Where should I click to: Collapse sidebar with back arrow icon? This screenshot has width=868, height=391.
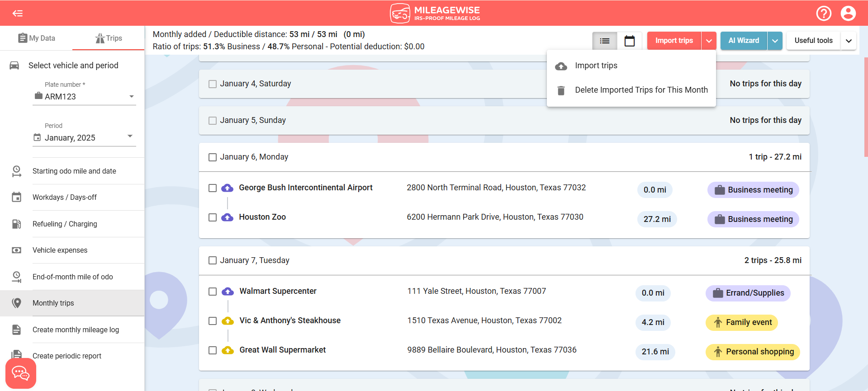(18, 13)
